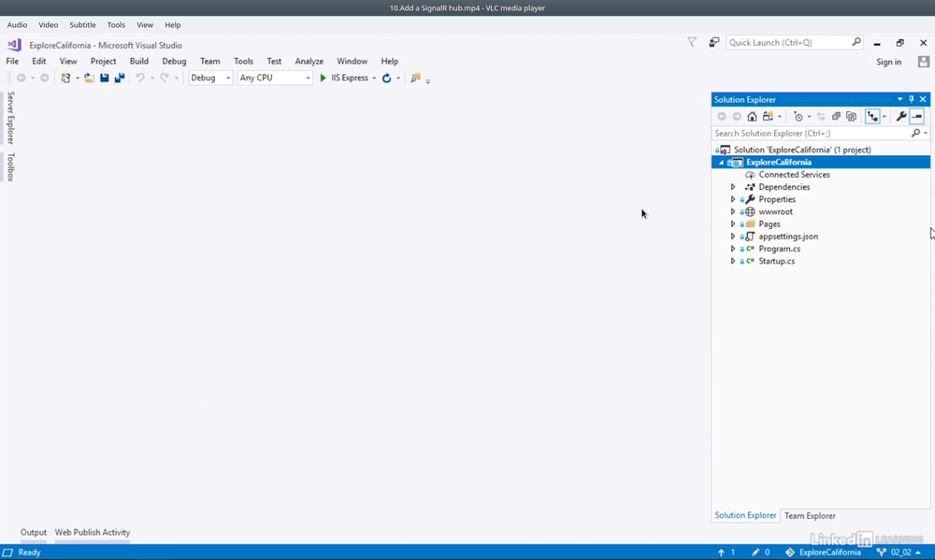This screenshot has height=560, width=935.
Task: Click the New Project toolbar icon
Action: (65, 79)
